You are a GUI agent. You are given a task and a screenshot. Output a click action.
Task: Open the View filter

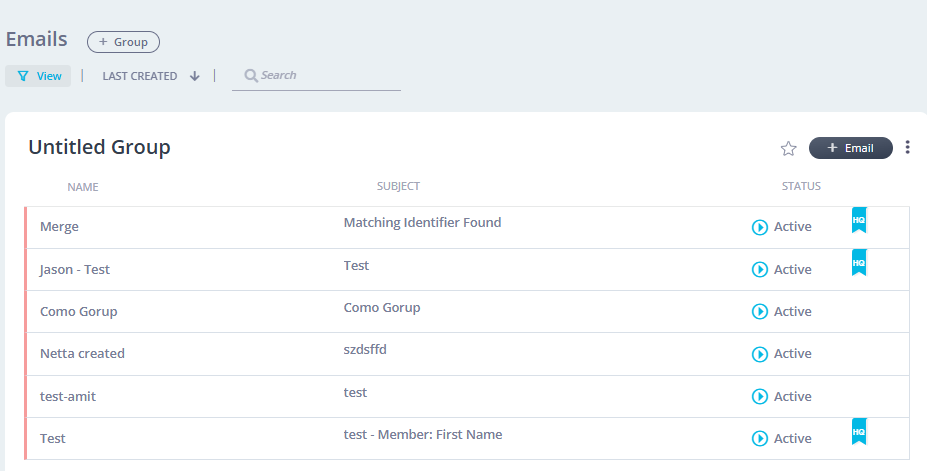coord(39,76)
